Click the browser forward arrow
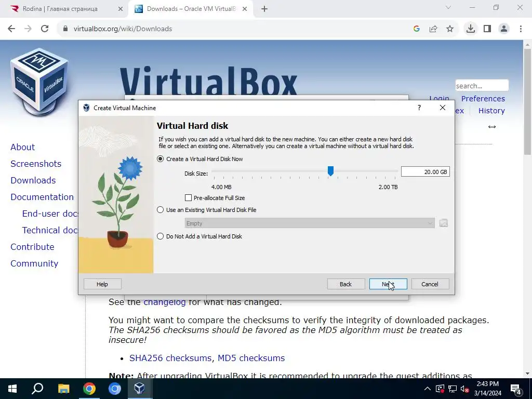This screenshot has width=532, height=399. click(x=28, y=29)
